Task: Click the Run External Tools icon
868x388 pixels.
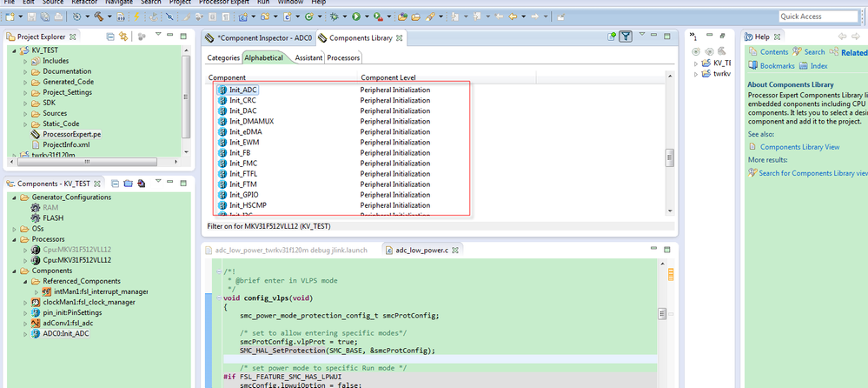Action: [x=378, y=17]
